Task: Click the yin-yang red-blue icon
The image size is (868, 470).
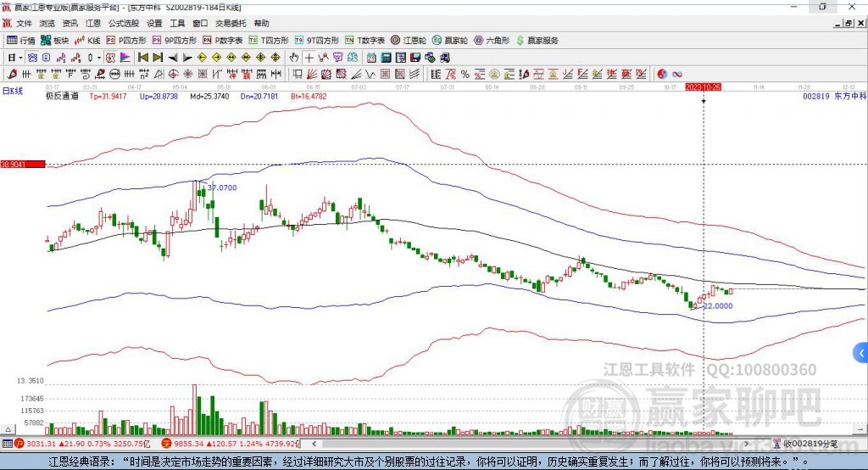Action: pos(662,74)
